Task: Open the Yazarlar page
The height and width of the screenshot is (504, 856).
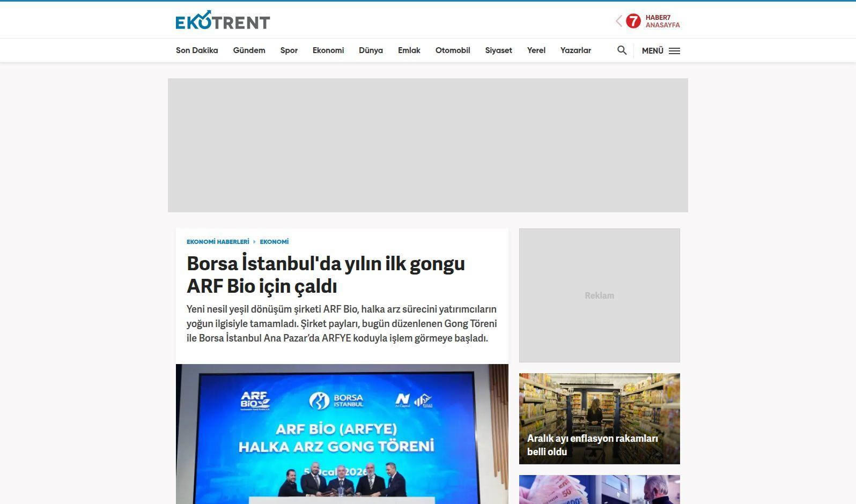Action: click(x=575, y=50)
